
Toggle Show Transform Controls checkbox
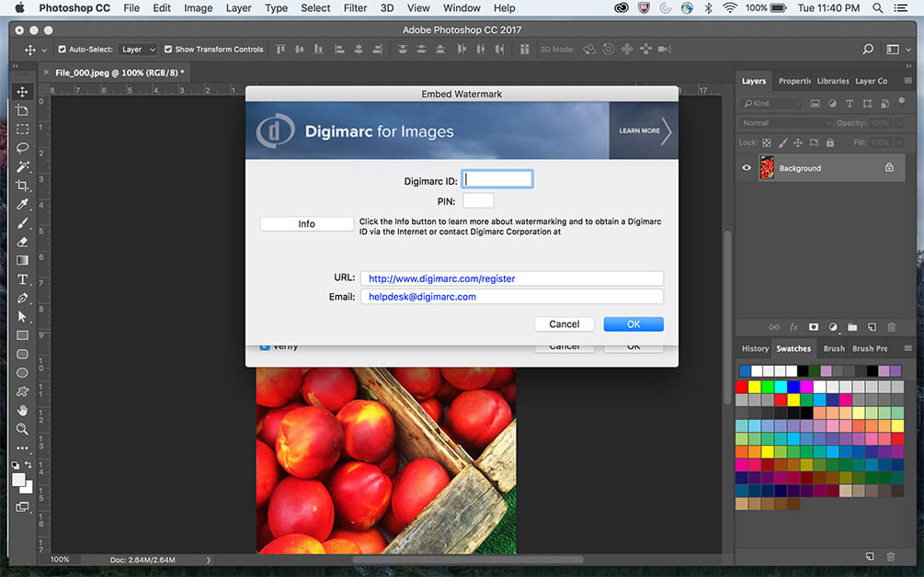click(x=168, y=50)
